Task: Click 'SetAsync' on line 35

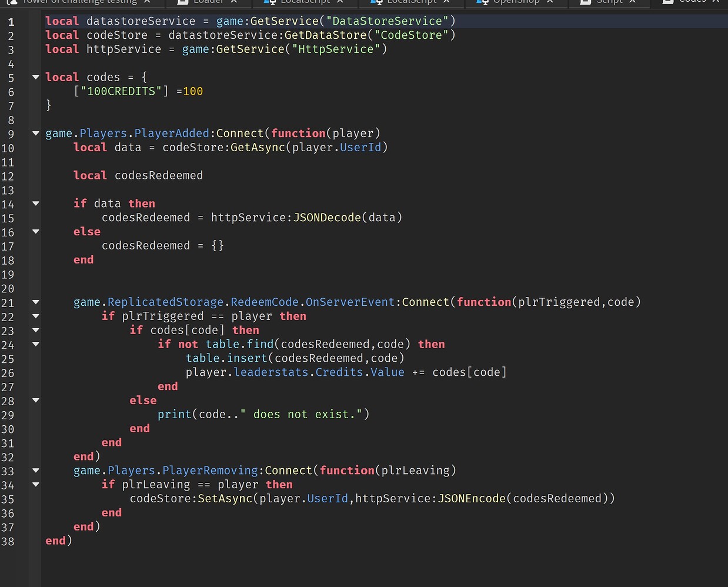Action: coord(225,499)
